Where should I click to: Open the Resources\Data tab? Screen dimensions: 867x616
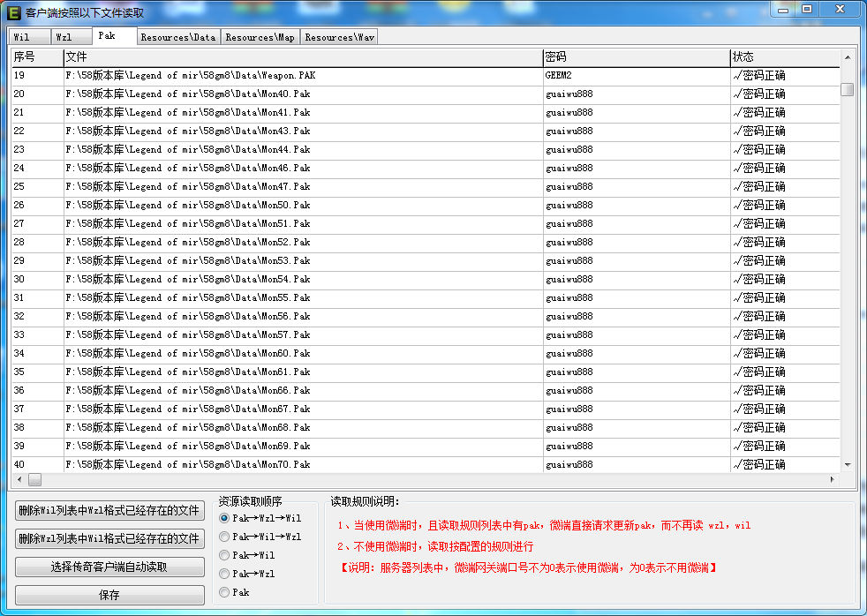coord(177,37)
